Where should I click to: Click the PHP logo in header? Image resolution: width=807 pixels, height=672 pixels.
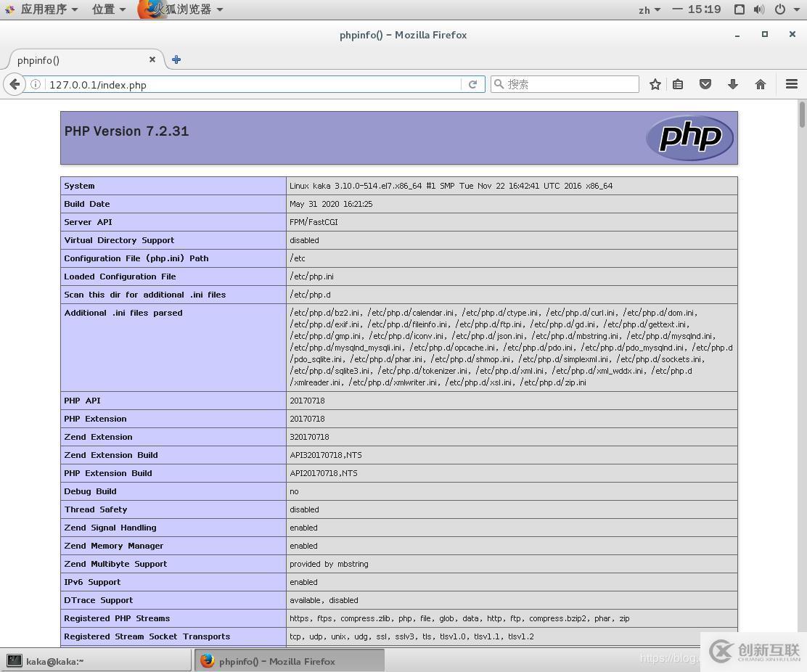(689, 138)
